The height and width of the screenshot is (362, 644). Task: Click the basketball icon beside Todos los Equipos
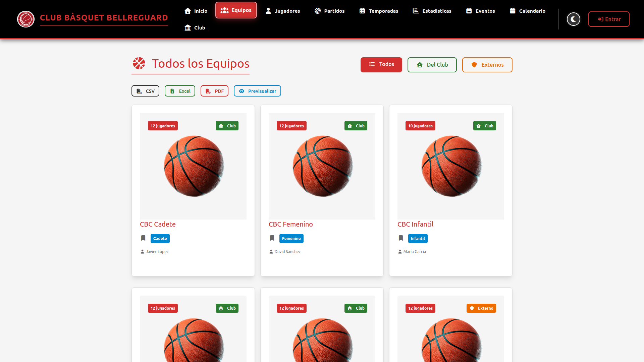pos(139,63)
